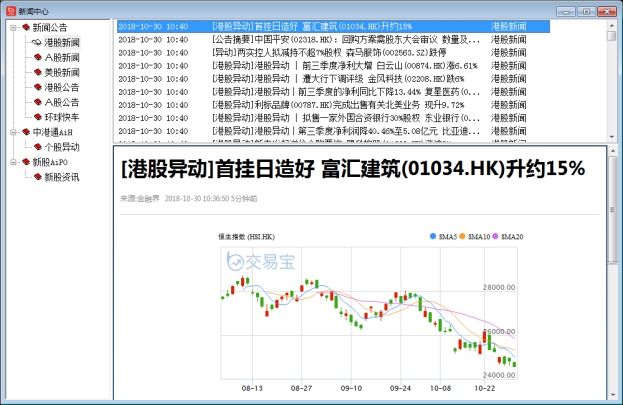623x405 pixels.
Task: Click the red icon beside 美股新闻
Action: click(x=36, y=73)
